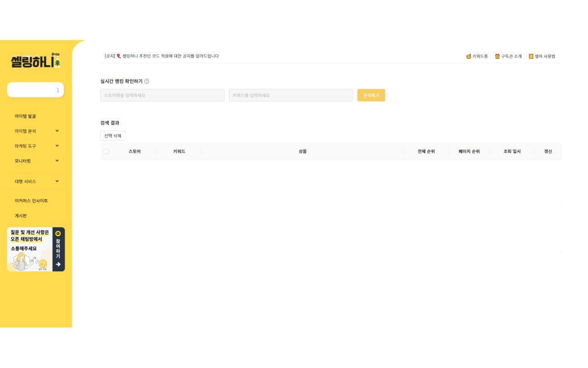Click the 전체 순위 column header

point(426,151)
